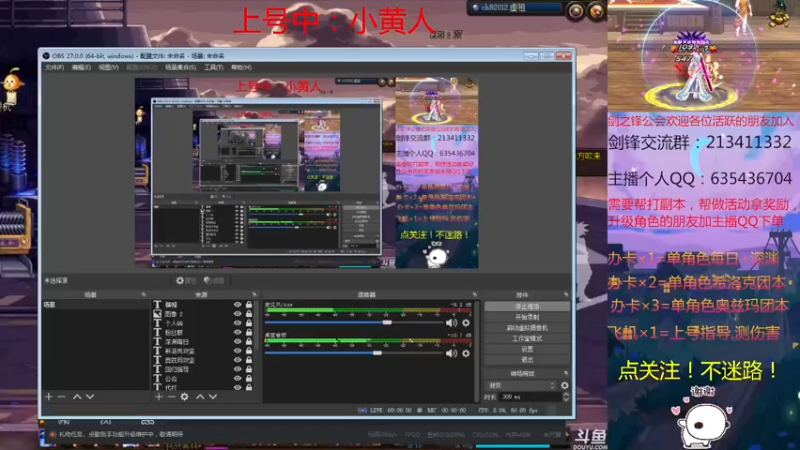
Task: Select the 场景 scene in the scenes list
Action: click(95, 305)
